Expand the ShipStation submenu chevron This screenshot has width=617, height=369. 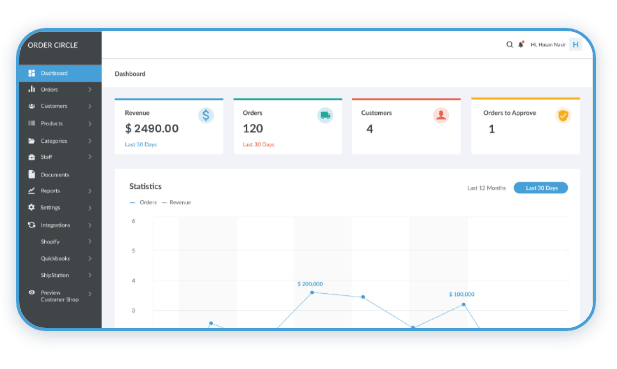click(x=90, y=275)
